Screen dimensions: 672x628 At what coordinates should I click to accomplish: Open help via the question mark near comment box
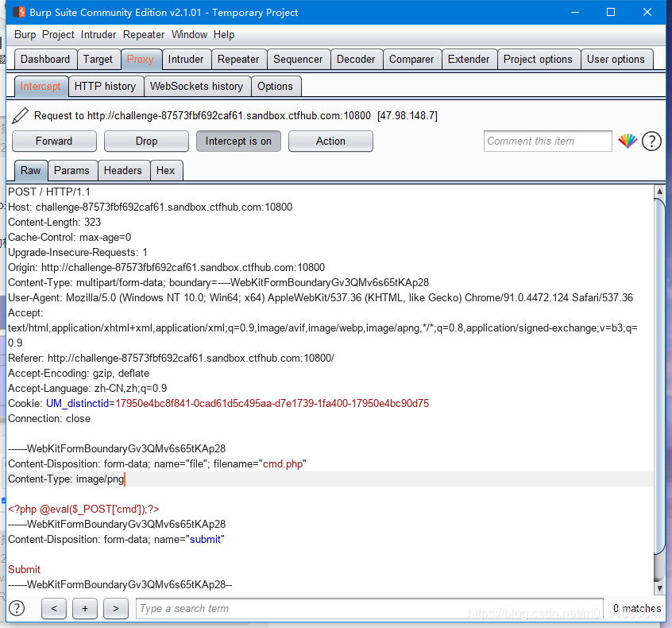coord(651,141)
